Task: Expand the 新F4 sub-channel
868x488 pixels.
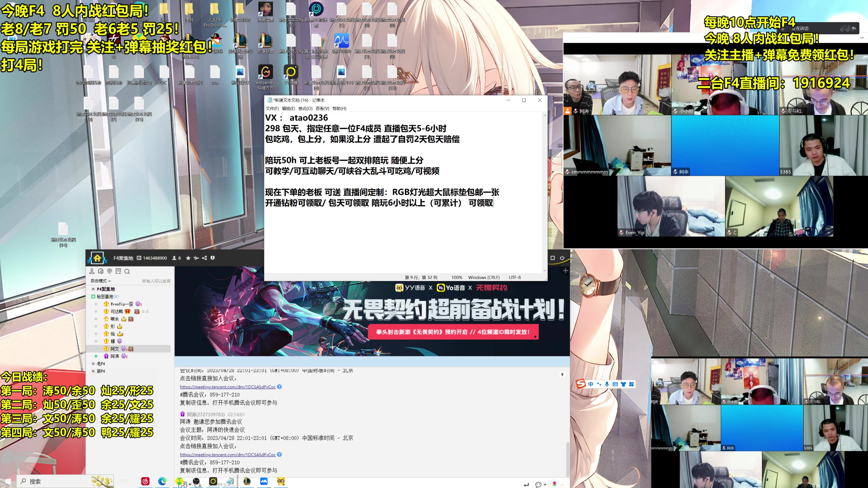Action: (101, 371)
